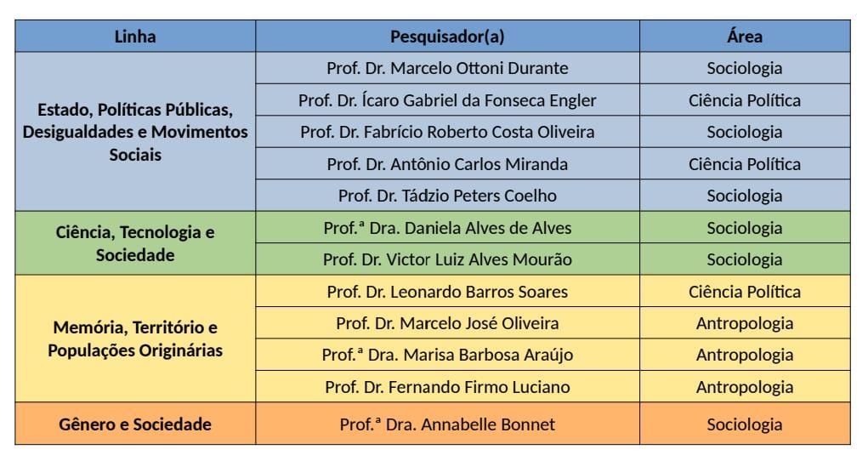
Task: Select Prof.ª Dra. Daniela Alves de Alves
Action: point(447,228)
